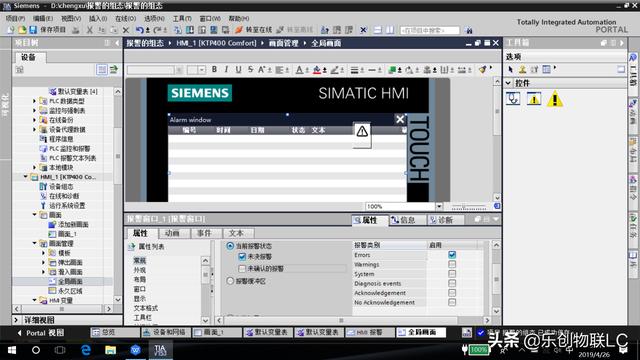
Task: Click the 转至在线 button
Action: (x=253, y=30)
